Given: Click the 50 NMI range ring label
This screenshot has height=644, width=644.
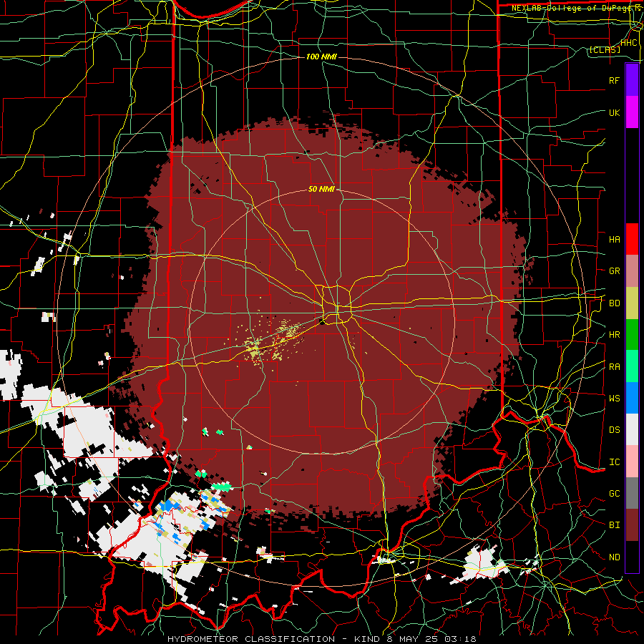Looking at the screenshot, I should 321,190.
